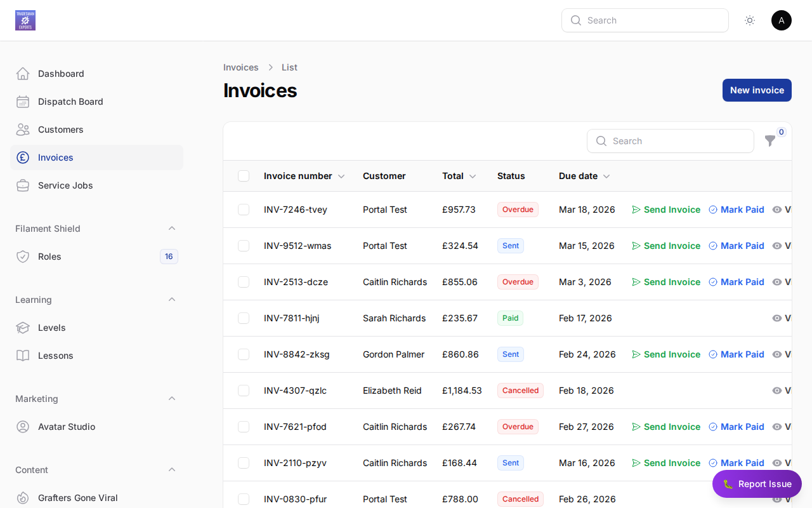
Task: Open Invoices from the breadcrumb
Action: [240, 67]
